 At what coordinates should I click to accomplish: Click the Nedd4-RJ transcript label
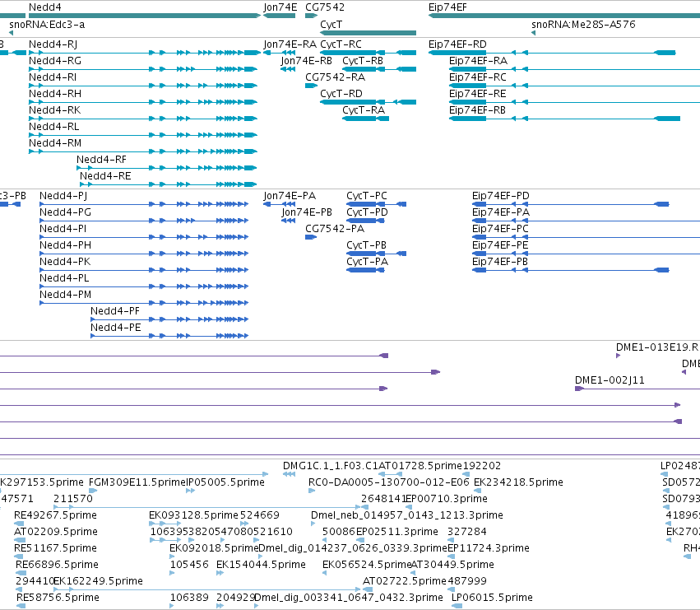[53, 44]
